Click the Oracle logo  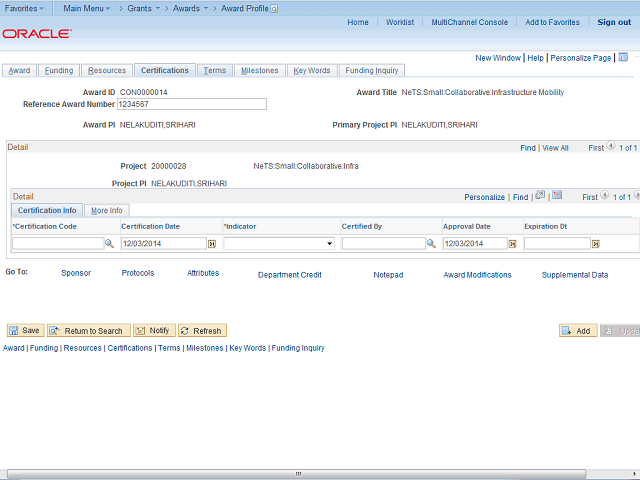37,33
